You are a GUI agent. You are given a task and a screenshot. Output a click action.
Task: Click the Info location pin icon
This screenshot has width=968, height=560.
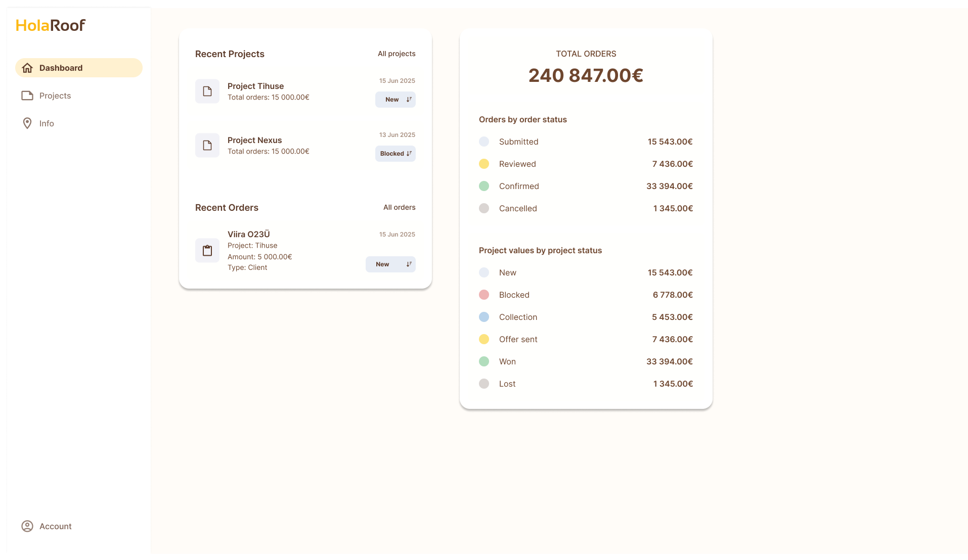click(x=27, y=123)
